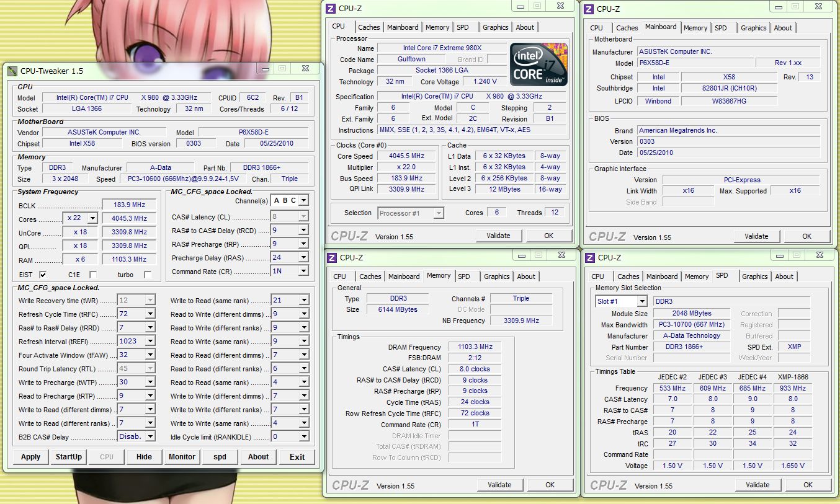Open the Channel(s) A B C dropdown
840x504 pixels.
point(303,200)
